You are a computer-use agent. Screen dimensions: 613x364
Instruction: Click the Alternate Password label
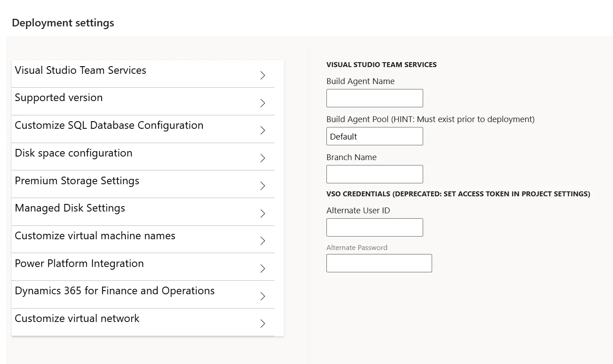[357, 247]
